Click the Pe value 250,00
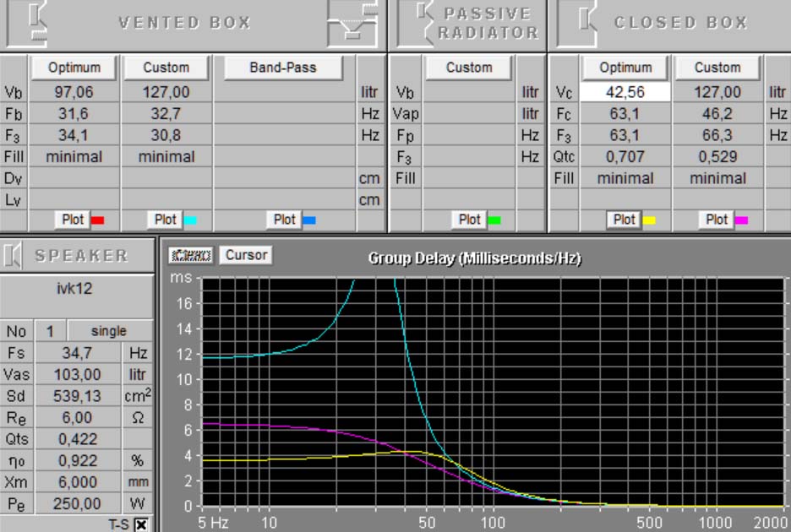Image resolution: width=791 pixels, height=532 pixels. [77, 504]
